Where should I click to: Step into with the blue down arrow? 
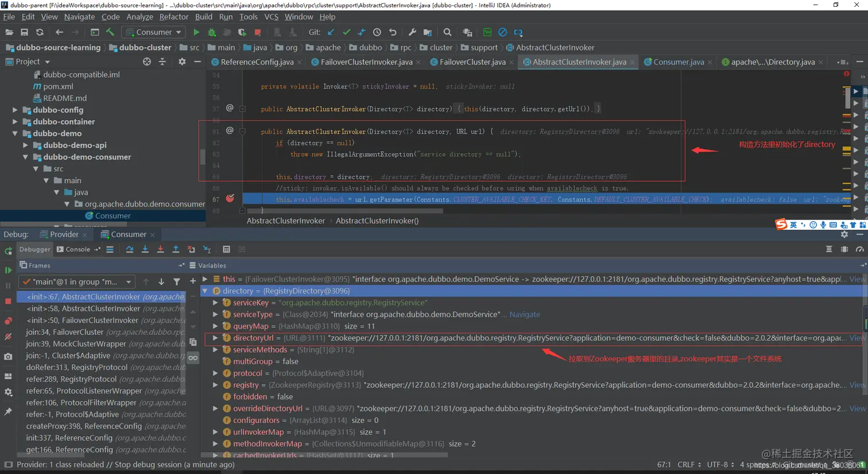[x=145, y=249]
